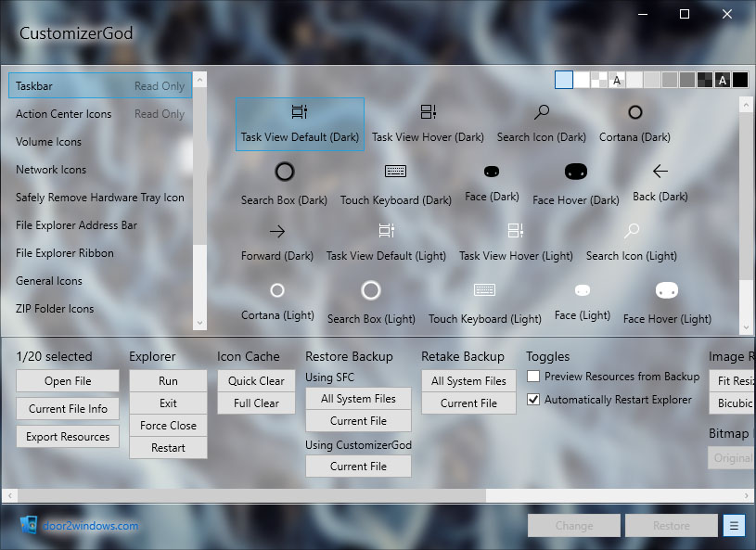Force Close Explorer
Screen dimensions: 756x550
coord(168,425)
